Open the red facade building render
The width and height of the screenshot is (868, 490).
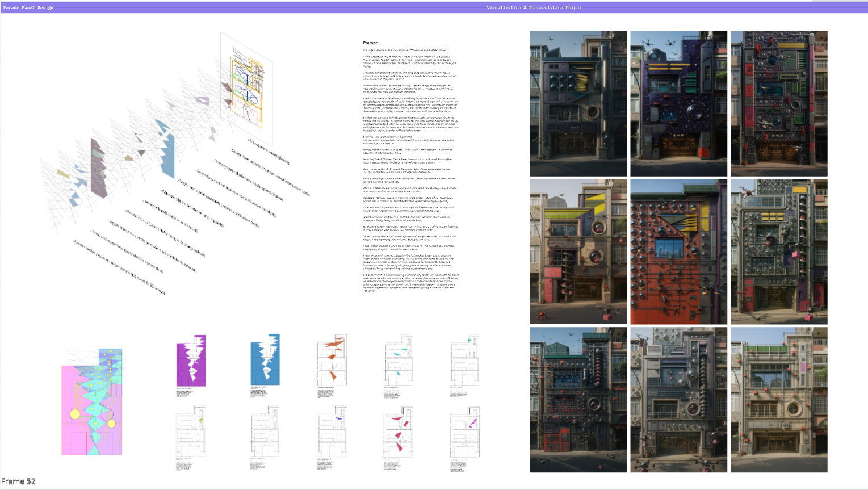678,252
